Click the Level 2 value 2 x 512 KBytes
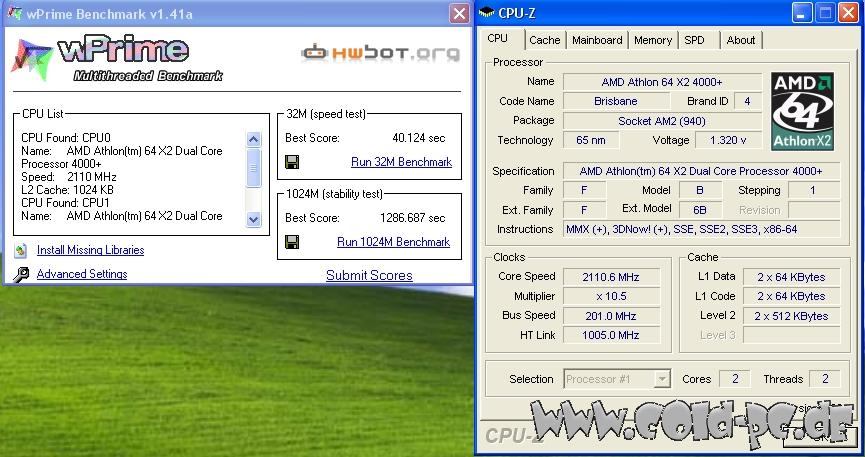This screenshot has width=865, height=457. (x=791, y=316)
